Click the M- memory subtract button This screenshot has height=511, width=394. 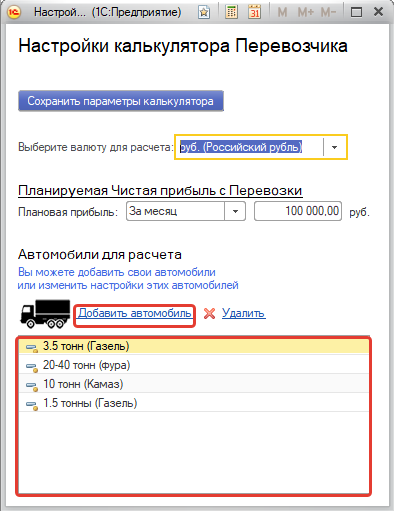click(x=328, y=13)
